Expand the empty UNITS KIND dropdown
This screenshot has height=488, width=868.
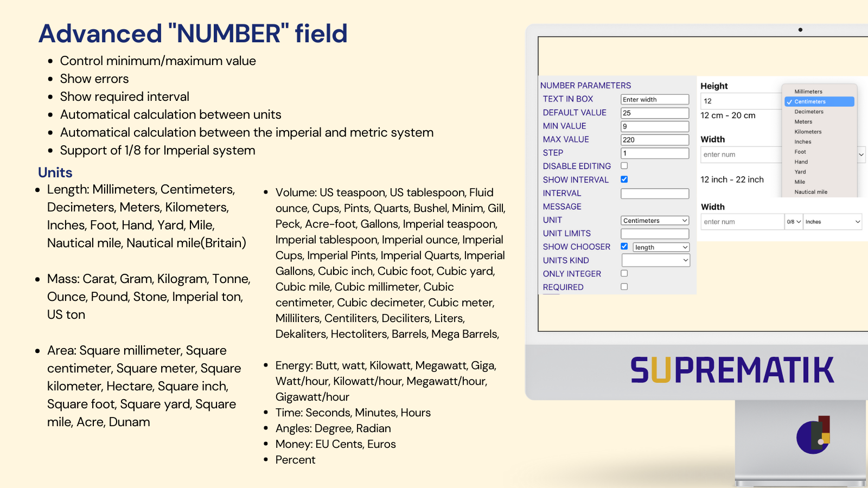tap(655, 260)
